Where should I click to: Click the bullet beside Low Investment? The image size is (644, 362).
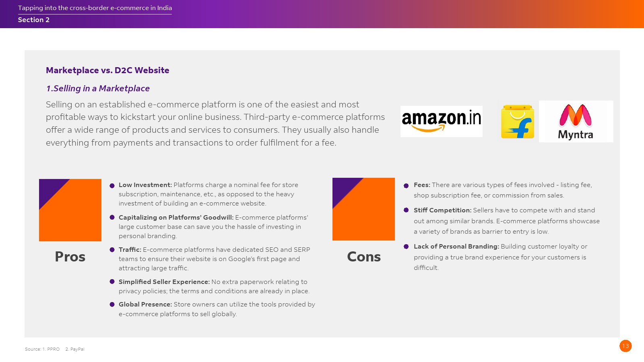click(112, 185)
